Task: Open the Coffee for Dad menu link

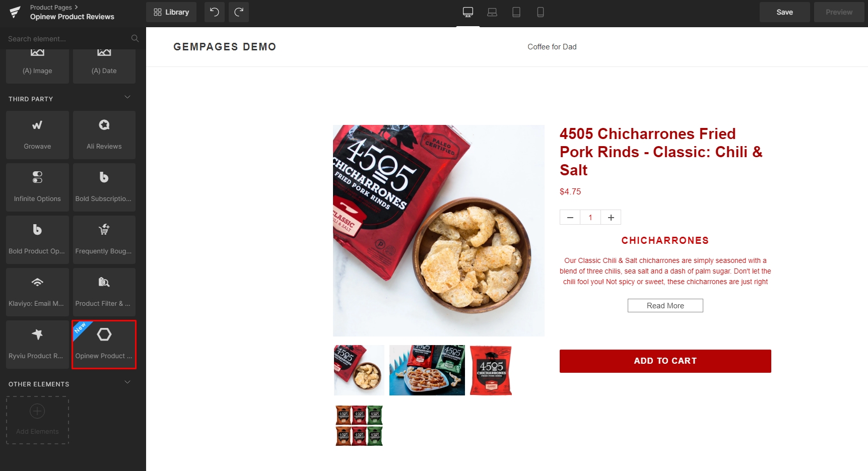Action: pyautogui.click(x=552, y=47)
